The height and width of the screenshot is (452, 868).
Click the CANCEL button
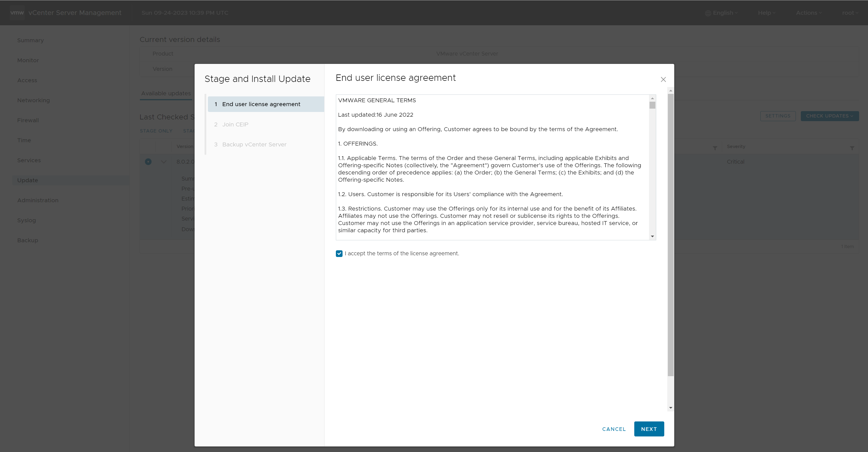click(614, 429)
